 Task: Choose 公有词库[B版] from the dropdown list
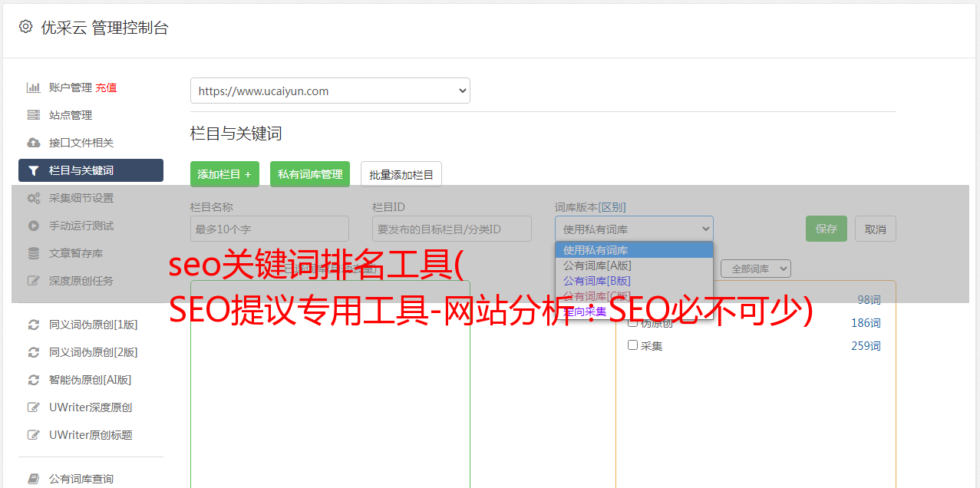point(634,281)
